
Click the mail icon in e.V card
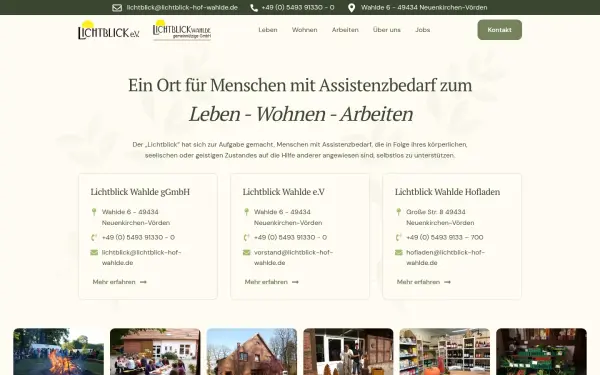[246, 252]
